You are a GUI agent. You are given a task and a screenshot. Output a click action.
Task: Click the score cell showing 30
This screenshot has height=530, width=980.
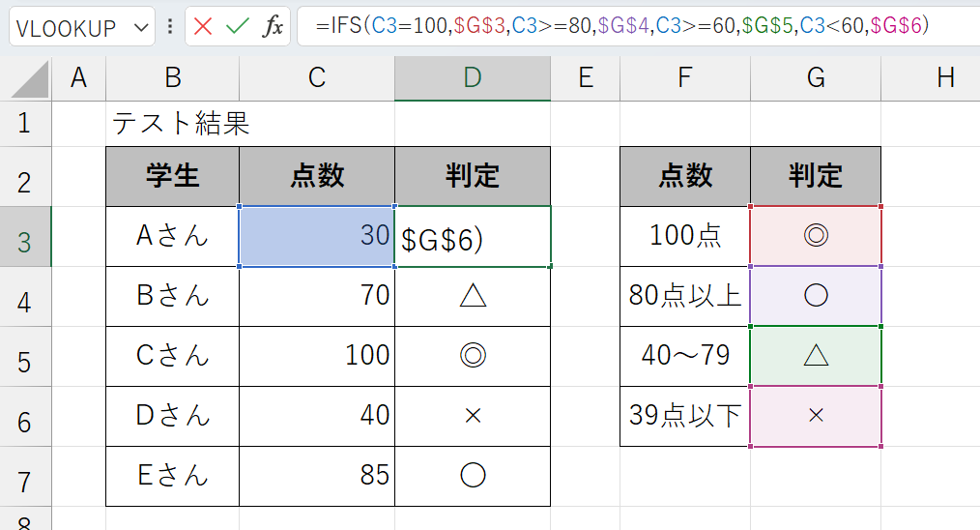pyautogui.click(x=317, y=237)
